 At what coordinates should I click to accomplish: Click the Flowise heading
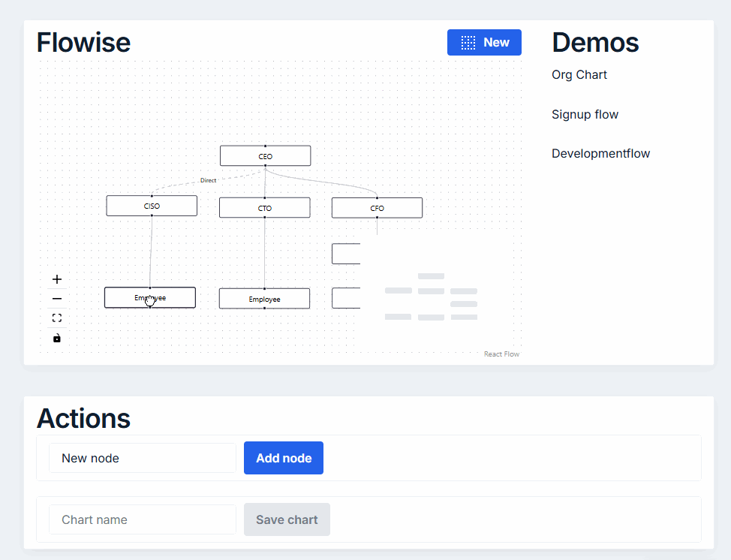point(83,43)
